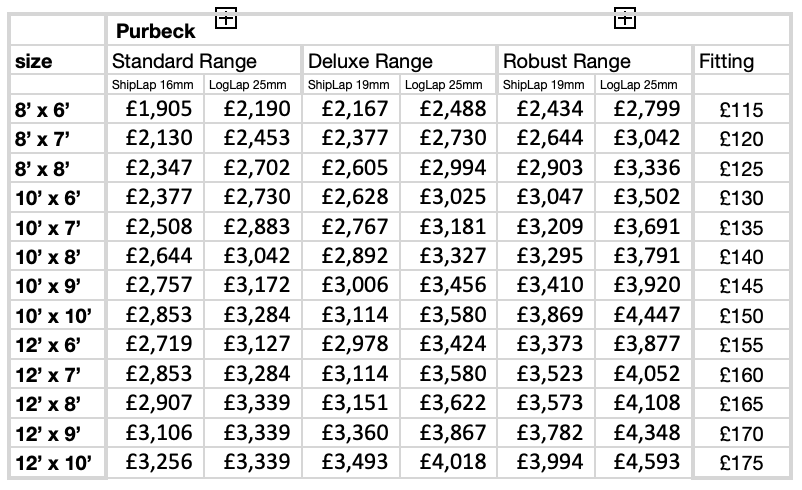Click the ShipLap 16mm subheader
802x490 pixels.
[153, 85]
